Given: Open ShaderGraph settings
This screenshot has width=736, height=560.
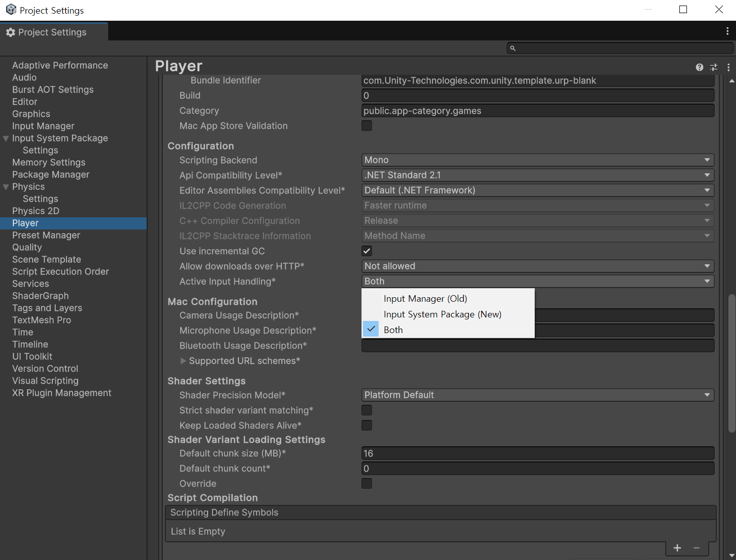Looking at the screenshot, I should tap(40, 296).
